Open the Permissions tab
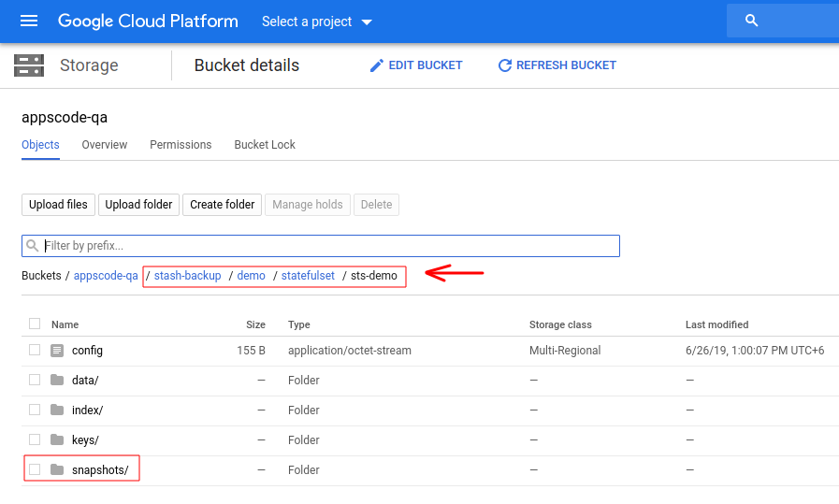This screenshot has width=839, height=504. 181,145
